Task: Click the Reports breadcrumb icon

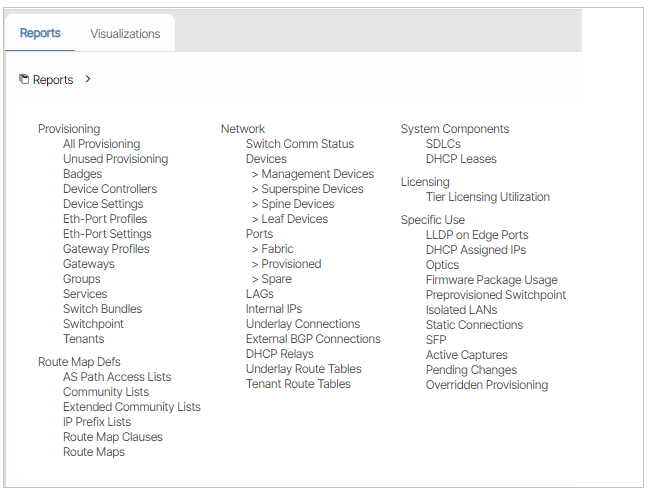Action: (x=24, y=79)
